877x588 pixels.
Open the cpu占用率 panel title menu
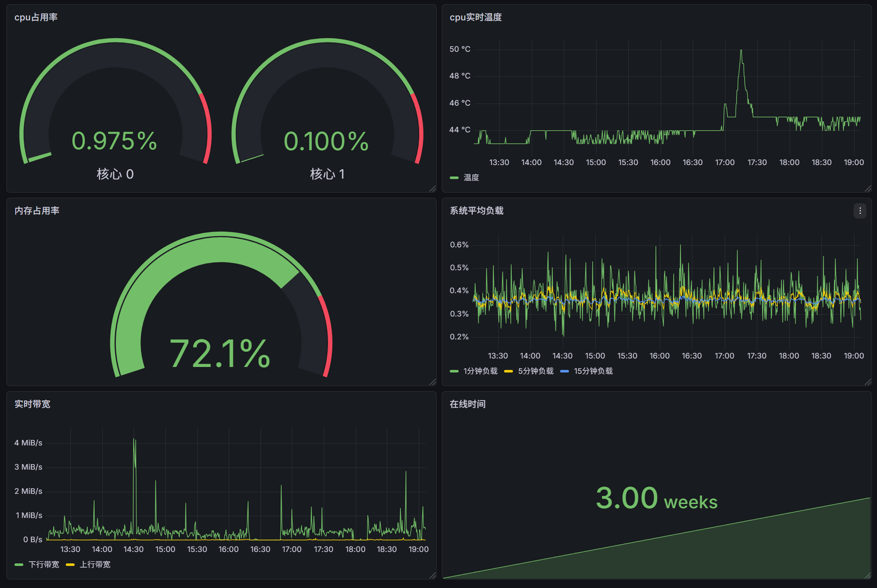click(x=36, y=17)
